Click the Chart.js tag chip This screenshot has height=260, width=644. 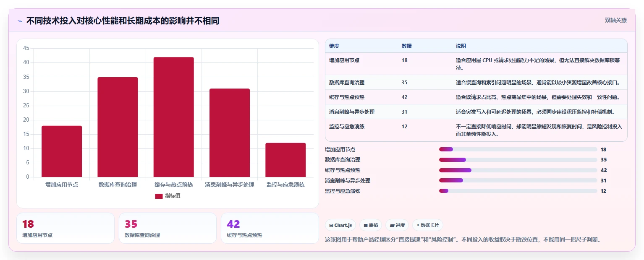(340, 225)
